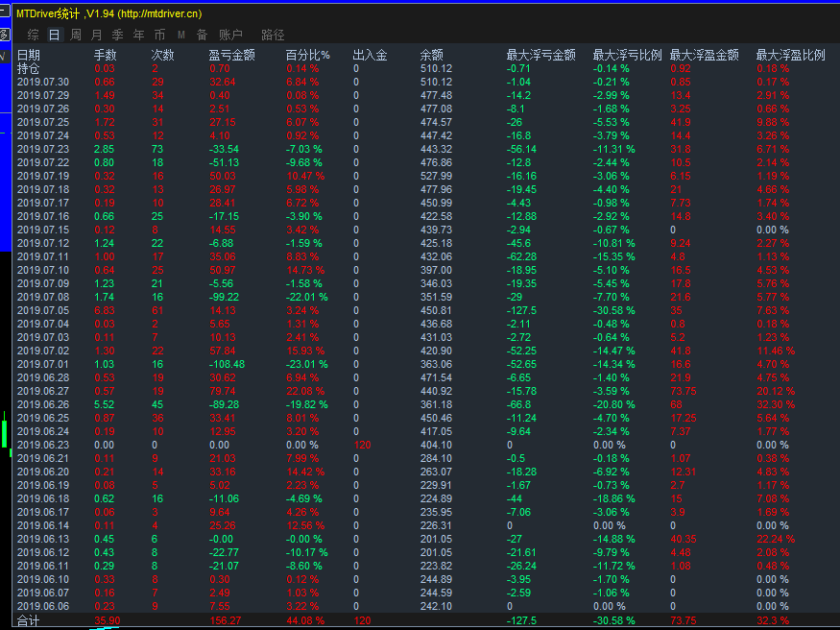Open the 备 tab
Image resolution: width=840 pixels, height=630 pixels.
pyautogui.click(x=202, y=36)
